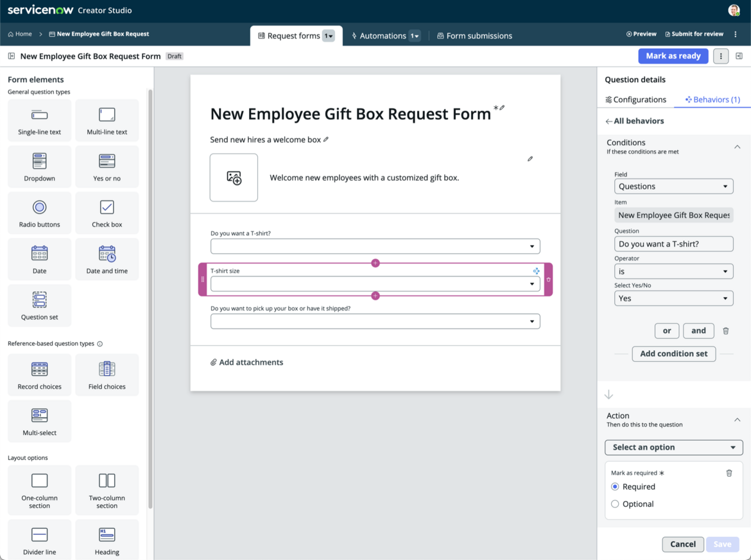Image resolution: width=751 pixels, height=560 pixels.
Task: Click Submit for review
Action: [x=694, y=34]
